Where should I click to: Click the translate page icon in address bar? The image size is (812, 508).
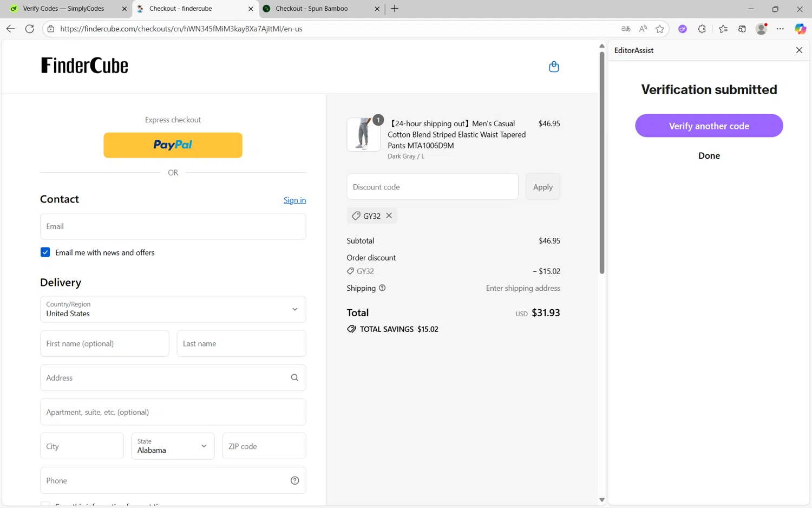click(x=626, y=29)
